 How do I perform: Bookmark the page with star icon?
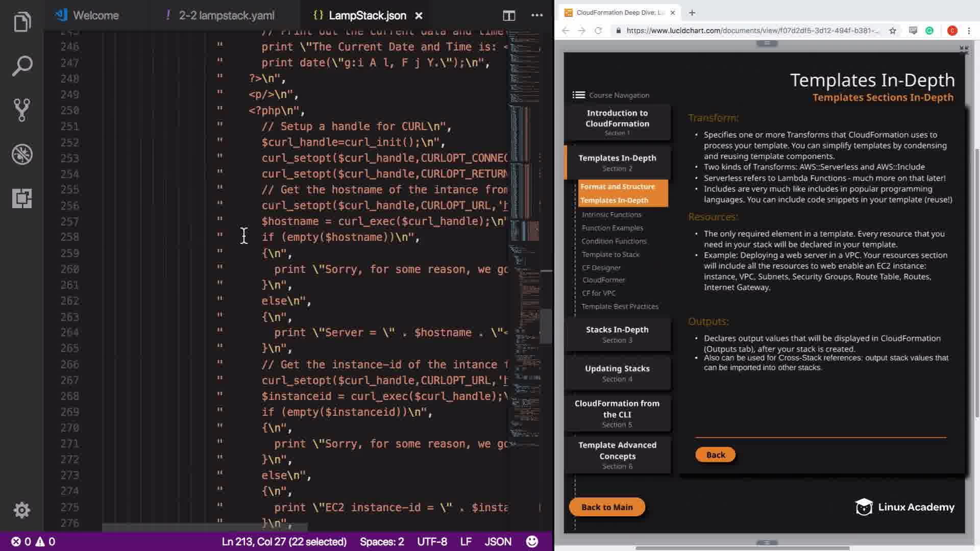point(892,31)
